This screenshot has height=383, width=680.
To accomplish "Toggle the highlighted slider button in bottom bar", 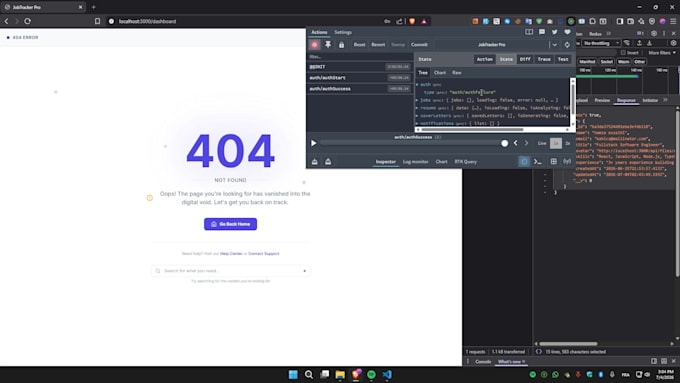I will coord(524,161).
